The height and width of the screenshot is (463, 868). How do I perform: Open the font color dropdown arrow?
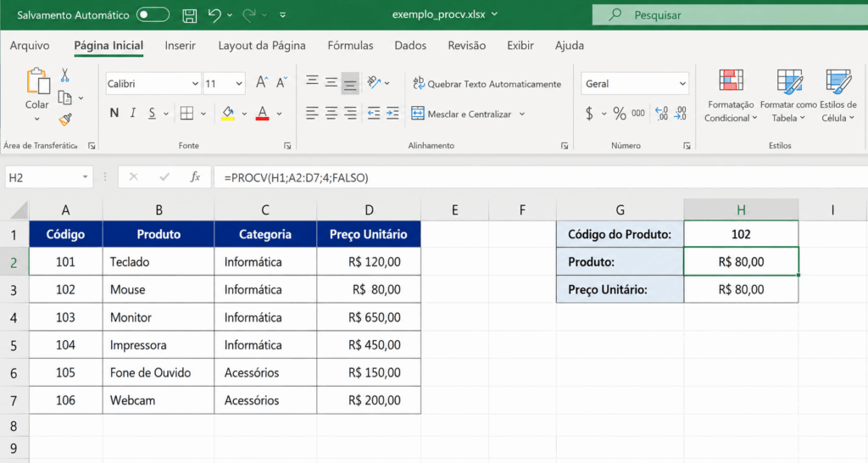(x=280, y=114)
